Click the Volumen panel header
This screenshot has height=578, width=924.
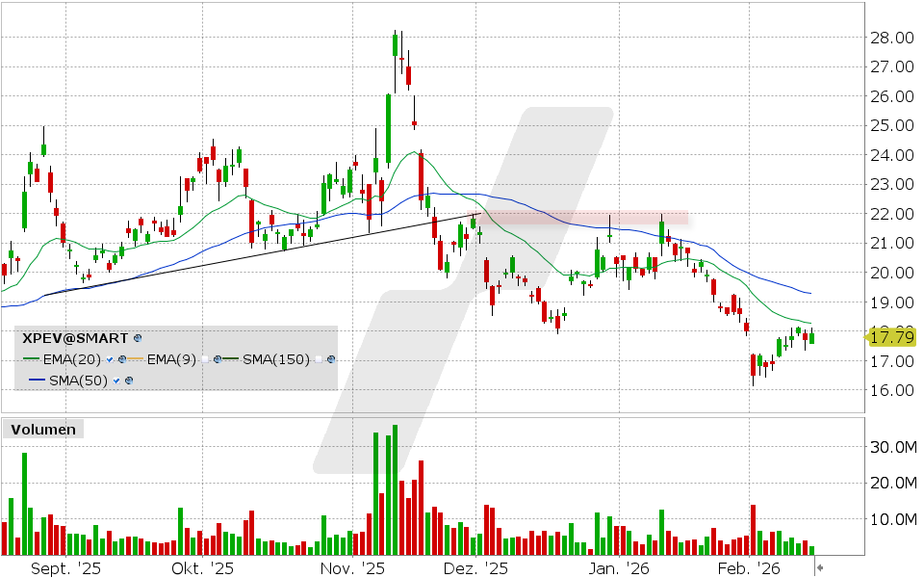coord(42,430)
